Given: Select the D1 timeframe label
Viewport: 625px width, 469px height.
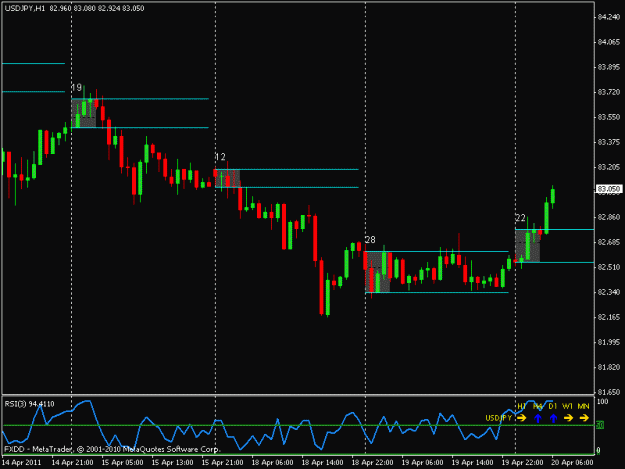Looking at the screenshot, I should (x=552, y=406).
